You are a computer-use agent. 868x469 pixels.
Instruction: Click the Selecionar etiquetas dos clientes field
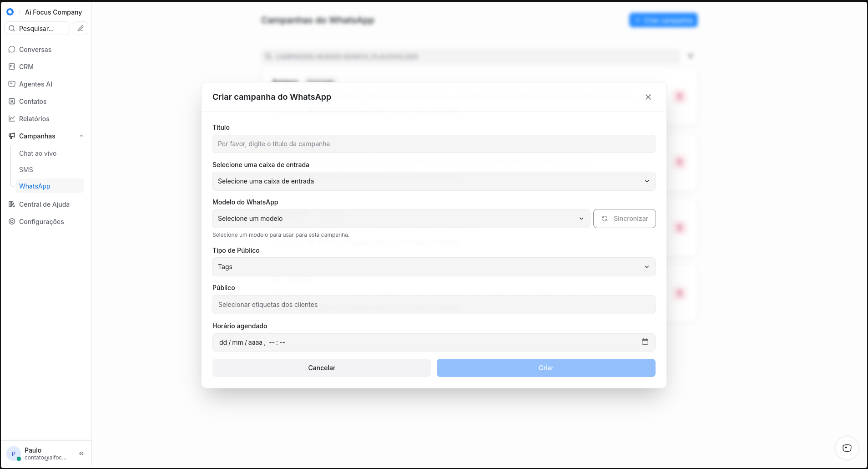(434, 305)
